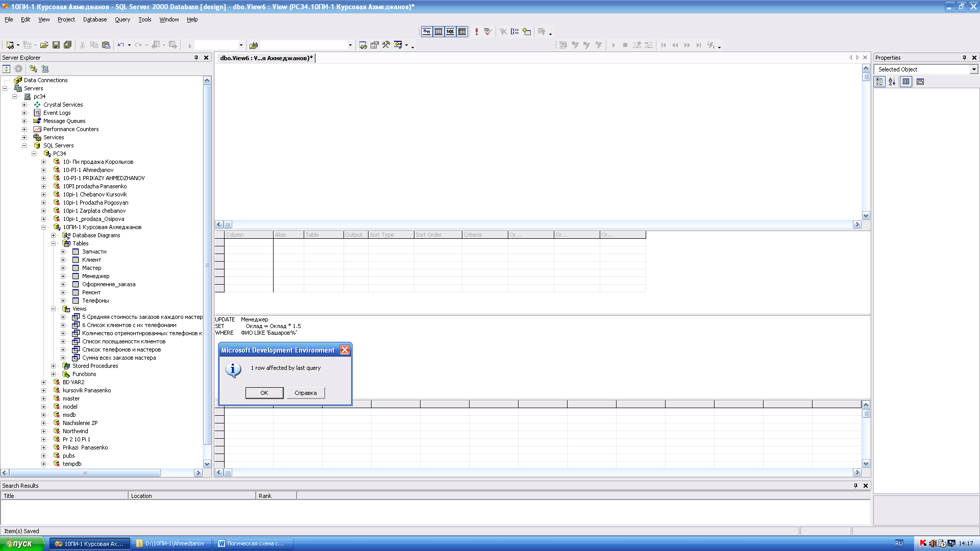Click the Verify SQL syntax icon
Image resolution: width=980 pixels, height=551 pixels.
click(x=488, y=32)
